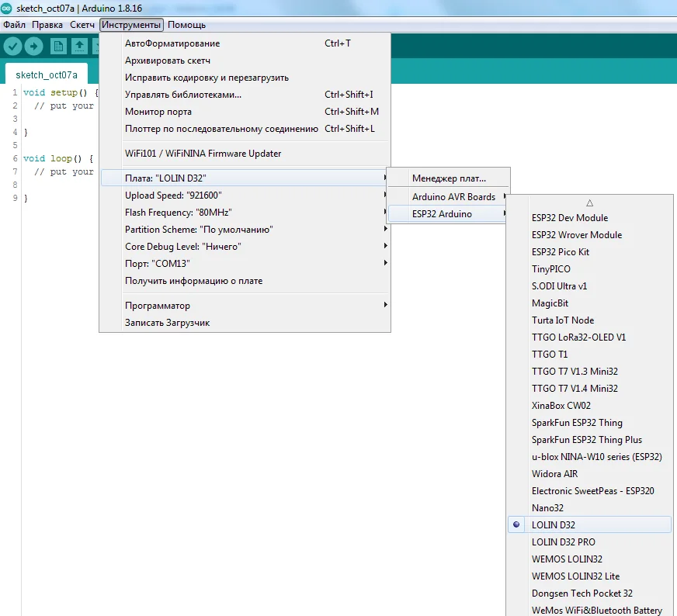The height and width of the screenshot is (616, 677).
Task: Choose Получить информацию о плате
Action: pos(245,281)
